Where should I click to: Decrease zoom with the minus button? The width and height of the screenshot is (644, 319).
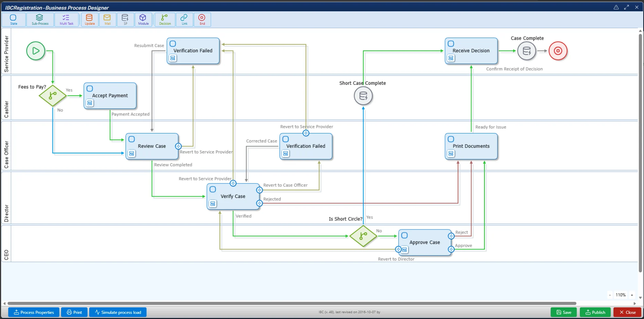point(610,295)
